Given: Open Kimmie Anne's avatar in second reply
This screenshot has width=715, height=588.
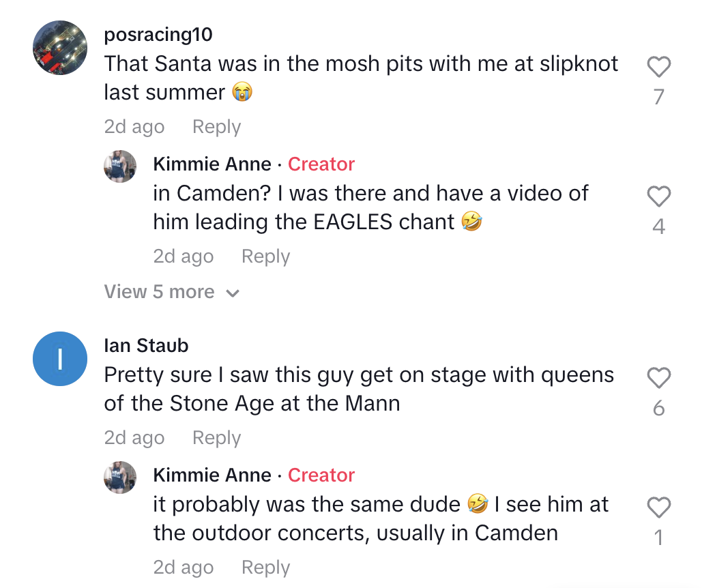Looking at the screenshot, I should [x=120, y=477].
